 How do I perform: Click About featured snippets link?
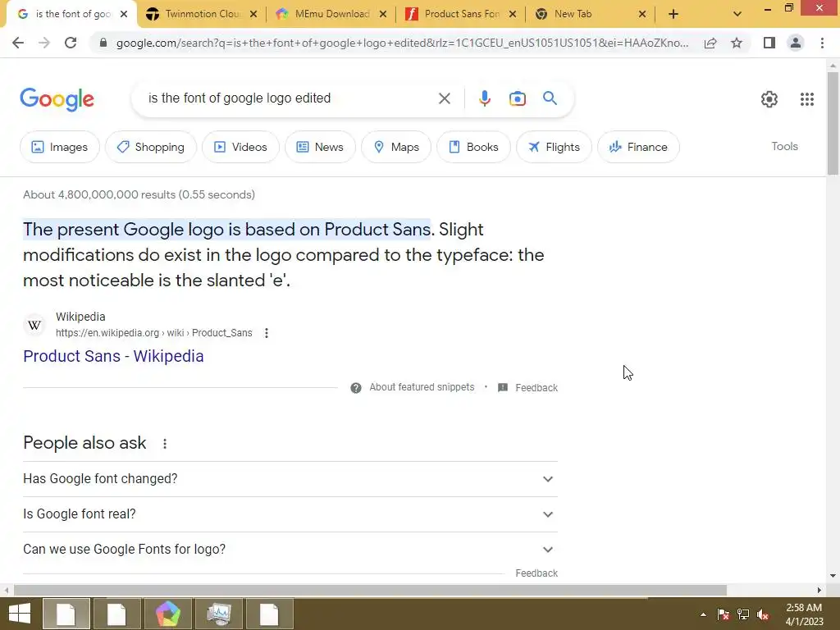[x=422, y=387]
